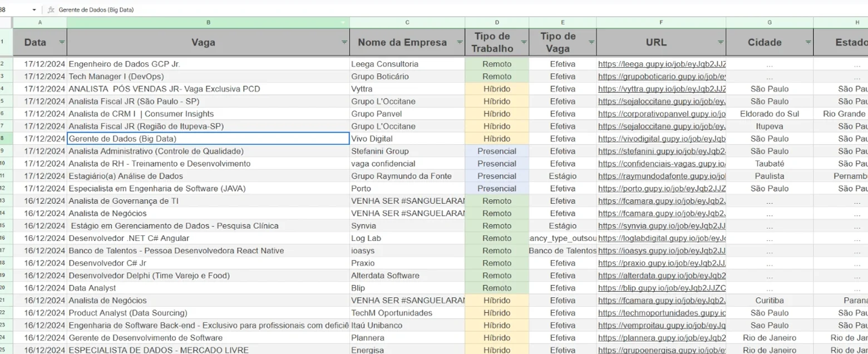Select the Data Analyst cell

[208, 288]
